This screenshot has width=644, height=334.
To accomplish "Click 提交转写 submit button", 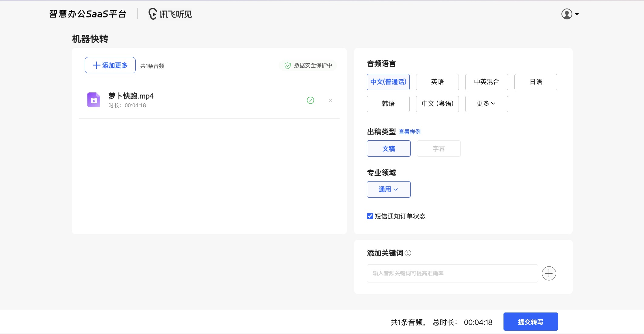I will [530, 322].
